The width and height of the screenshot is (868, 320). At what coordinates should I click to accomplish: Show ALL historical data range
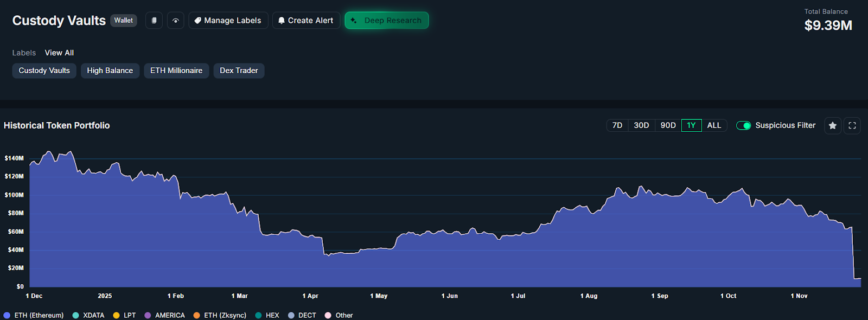[714, 125]
